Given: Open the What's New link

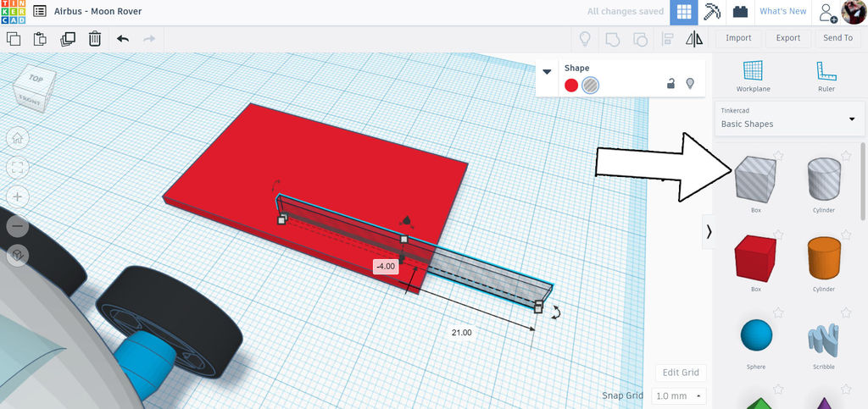Looking at the screenshot, I should point(782,11).
